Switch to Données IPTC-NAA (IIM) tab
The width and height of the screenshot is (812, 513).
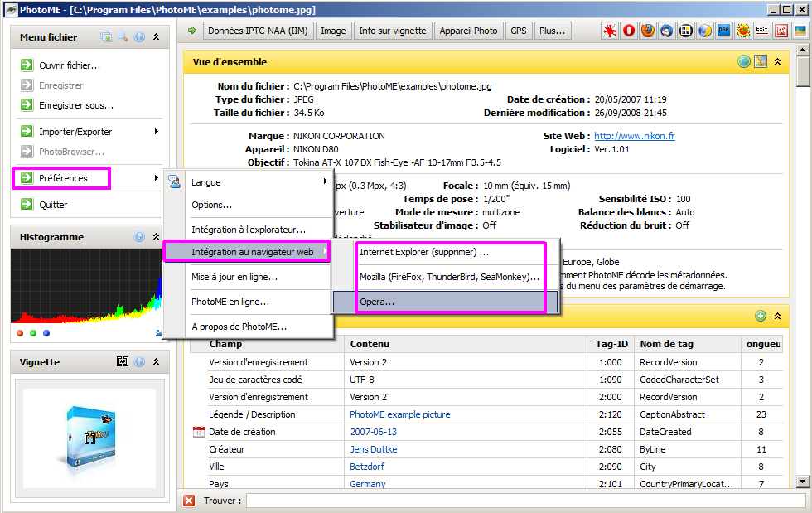(258, 31)
